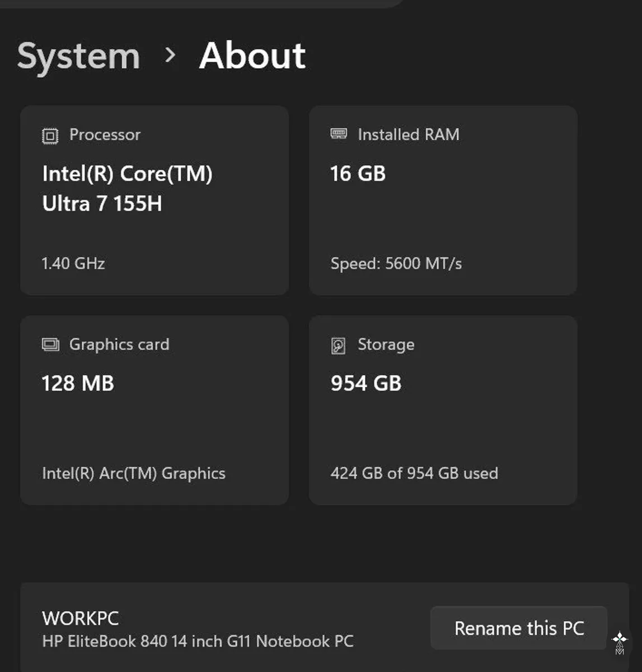642x672 pixels.
Task: Click the 1.40 GHz clock speed
Action: (x=73, y=263)
